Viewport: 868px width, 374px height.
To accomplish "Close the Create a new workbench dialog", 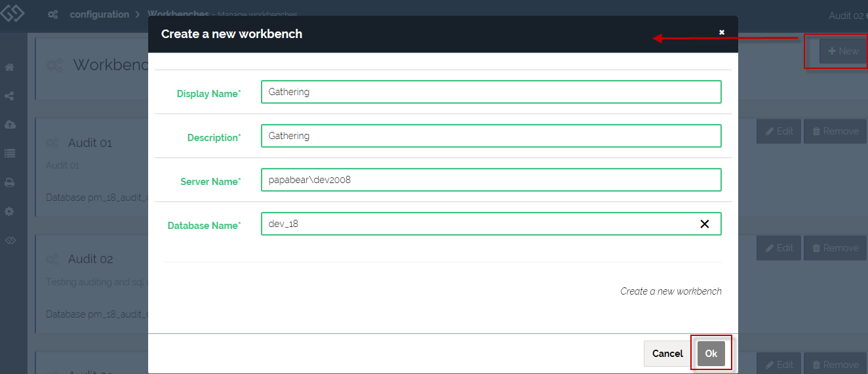I will 721,32.
